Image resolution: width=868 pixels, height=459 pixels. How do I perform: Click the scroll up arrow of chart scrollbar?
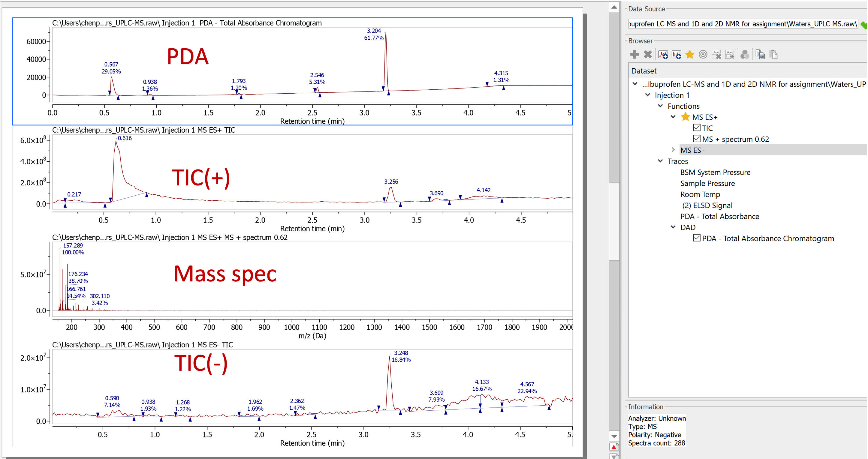point(614,7)
